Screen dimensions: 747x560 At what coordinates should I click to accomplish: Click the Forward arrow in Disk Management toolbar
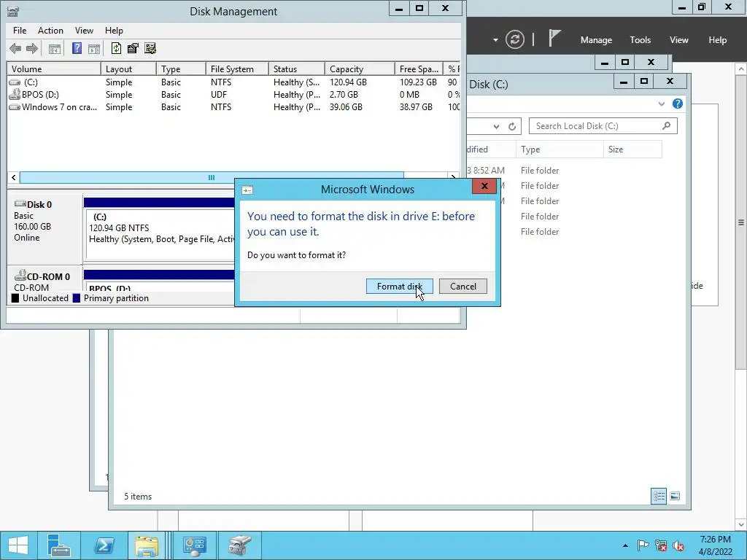(32, 48)
